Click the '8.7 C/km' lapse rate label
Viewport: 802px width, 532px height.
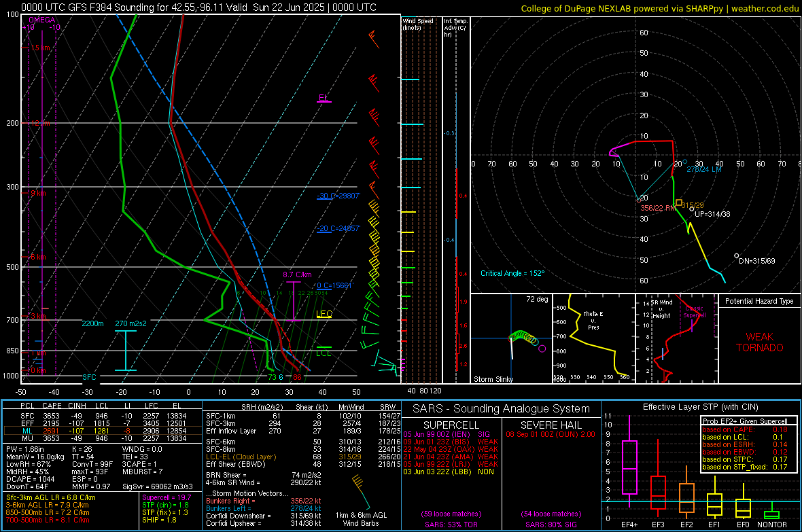point(297,274)
